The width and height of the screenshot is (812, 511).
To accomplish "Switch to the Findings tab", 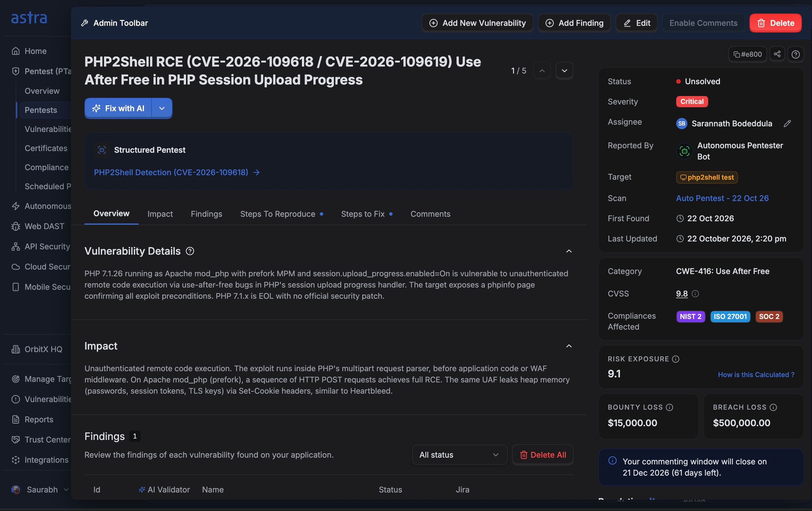I will pyautogui.click(x=206, y=214).
